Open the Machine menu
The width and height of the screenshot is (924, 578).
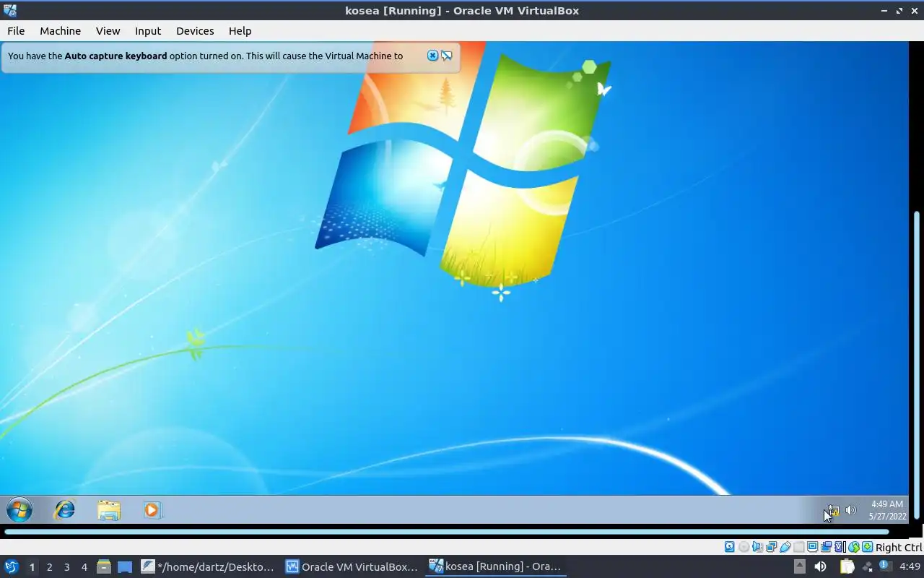[x=60, y=30]
